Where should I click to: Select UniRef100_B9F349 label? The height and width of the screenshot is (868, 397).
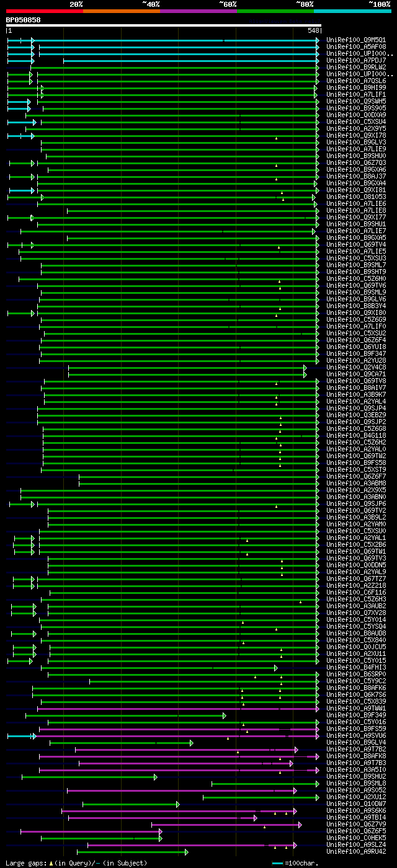tap(357, 715)
